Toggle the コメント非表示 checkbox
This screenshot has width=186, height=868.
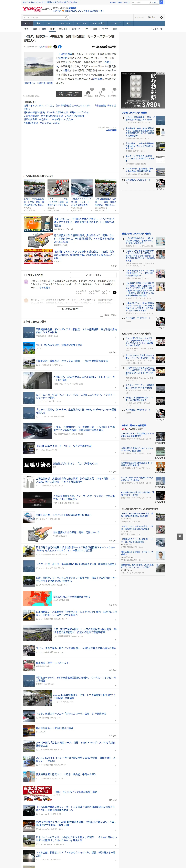coord(102,315)
